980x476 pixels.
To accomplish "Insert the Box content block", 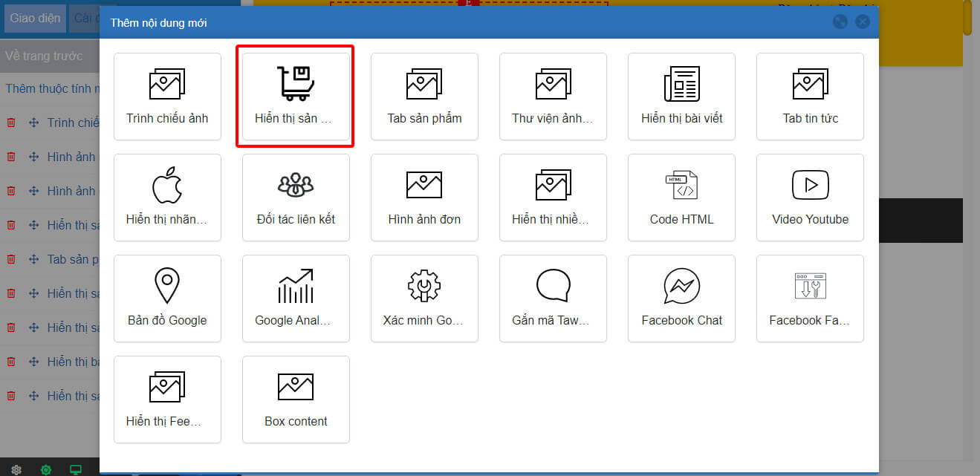I will point(296,400).
